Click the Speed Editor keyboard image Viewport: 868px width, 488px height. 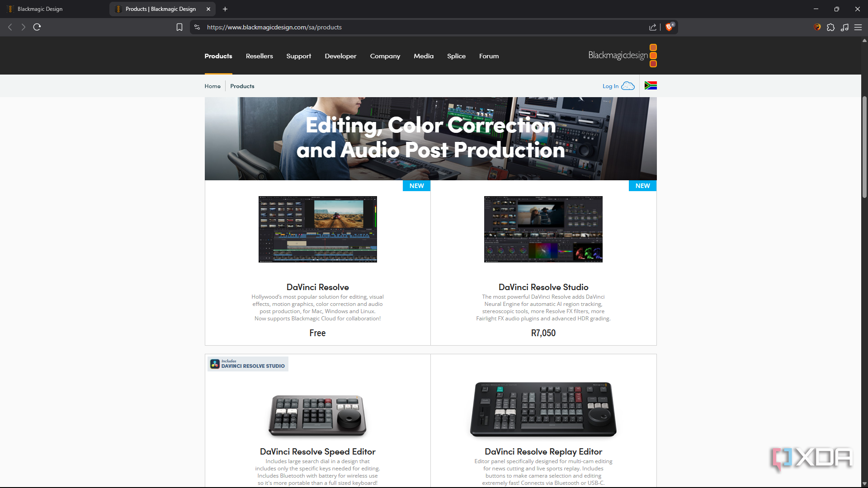click(x=318, y=415)
